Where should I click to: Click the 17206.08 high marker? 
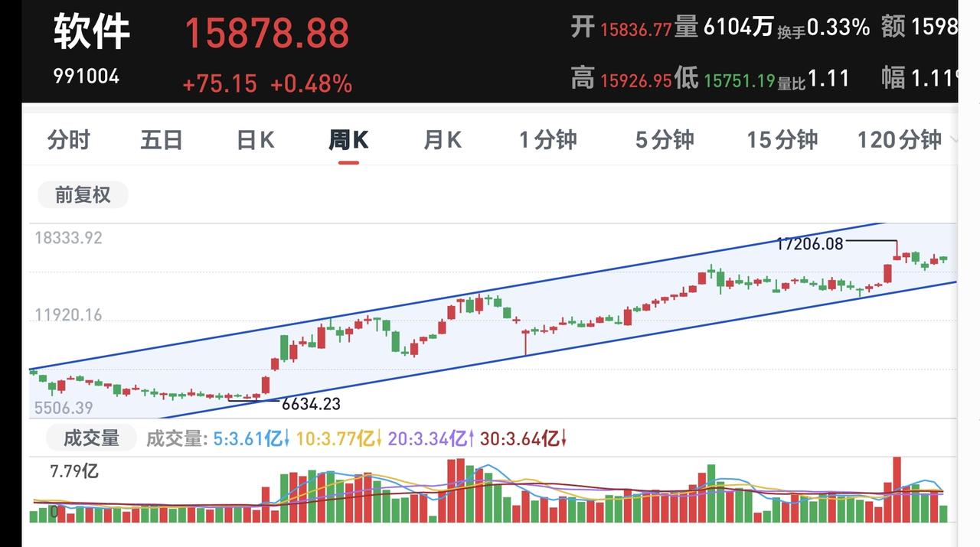[809, 244]
